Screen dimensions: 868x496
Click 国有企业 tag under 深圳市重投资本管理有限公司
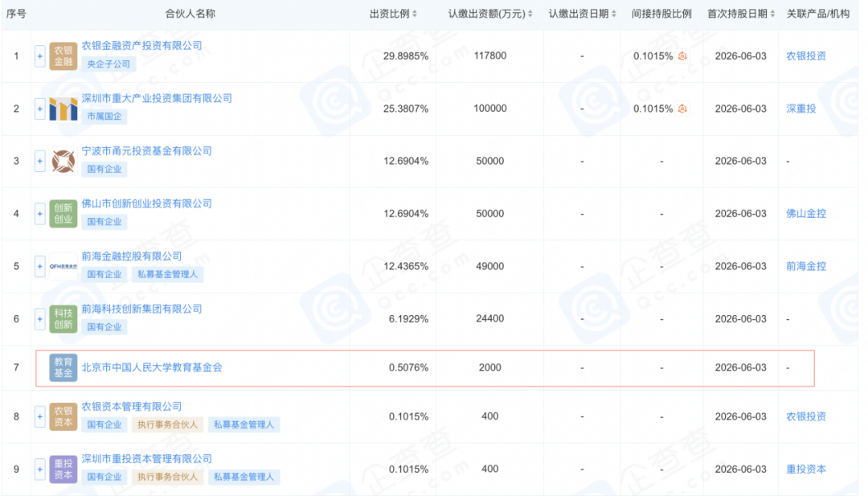point(104,478)
